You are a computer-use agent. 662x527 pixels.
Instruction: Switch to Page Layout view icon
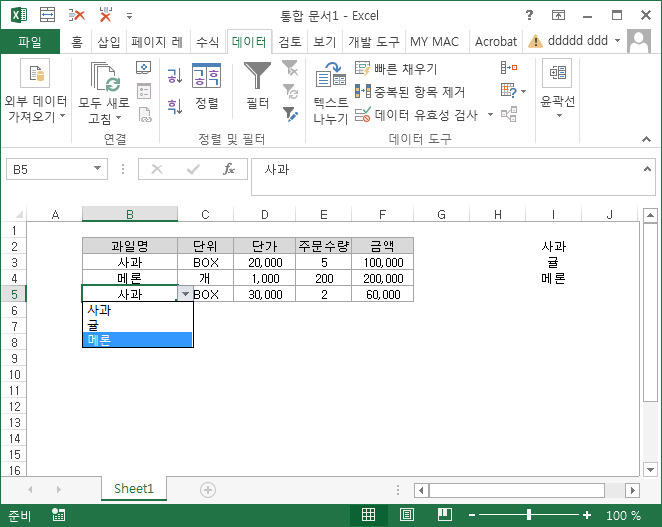(x=407, y=514)
